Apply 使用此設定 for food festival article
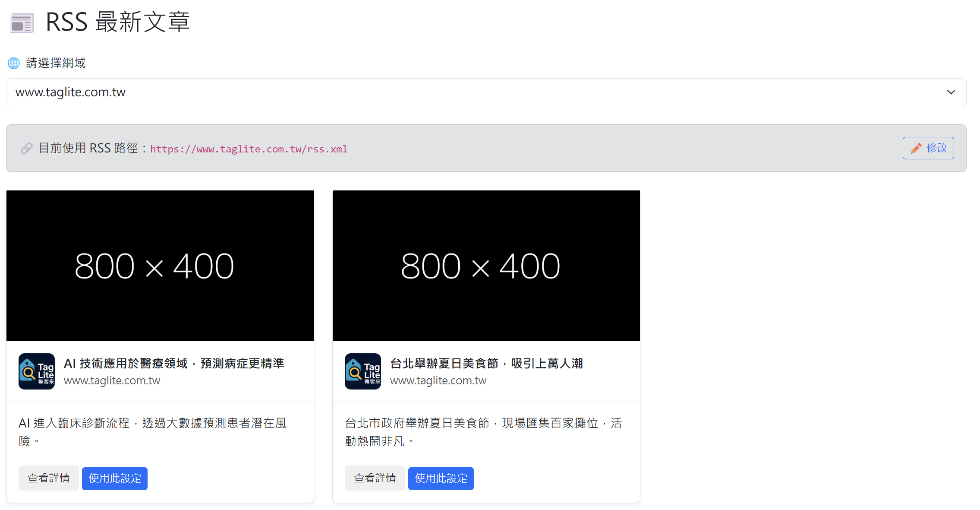 (441, 478)
